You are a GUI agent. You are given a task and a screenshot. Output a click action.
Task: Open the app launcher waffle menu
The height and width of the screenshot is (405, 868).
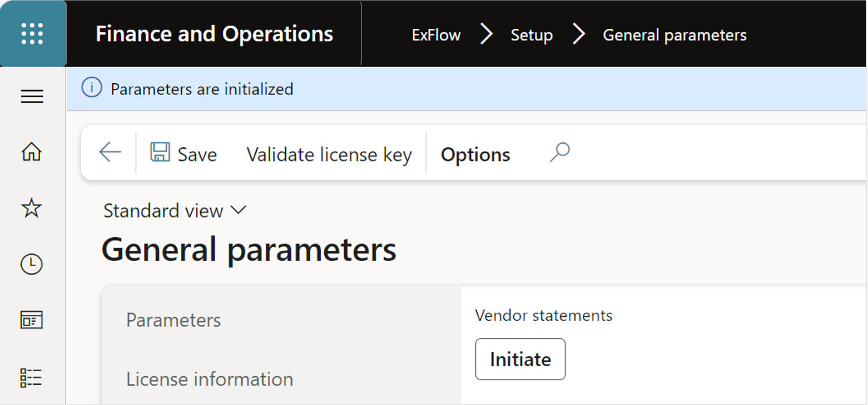click(x=32, y=34)
